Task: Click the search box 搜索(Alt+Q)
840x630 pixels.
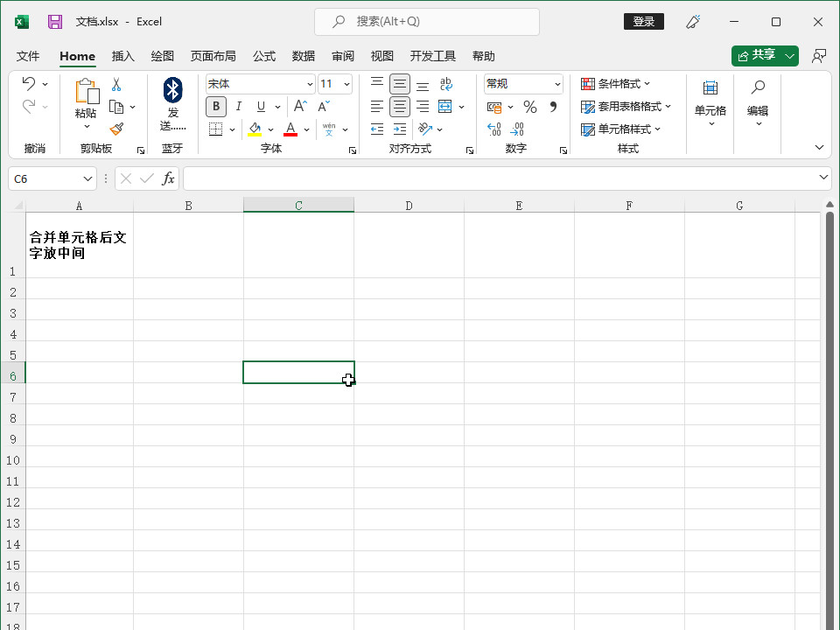Action: coord(426,21)
